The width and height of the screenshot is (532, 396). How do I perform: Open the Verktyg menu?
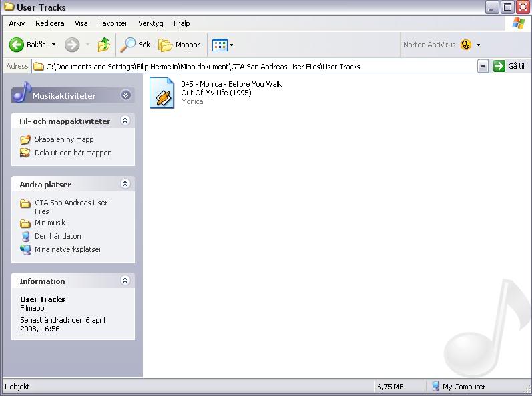click(150, 23)
